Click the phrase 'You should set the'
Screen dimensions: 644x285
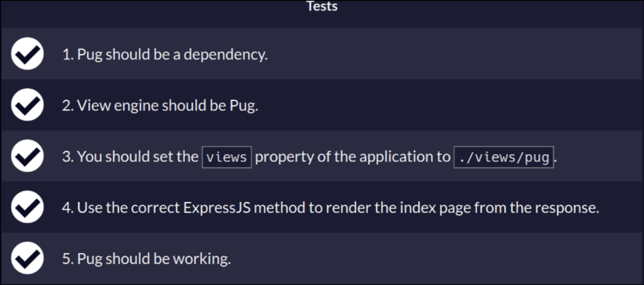pos(138,157)
